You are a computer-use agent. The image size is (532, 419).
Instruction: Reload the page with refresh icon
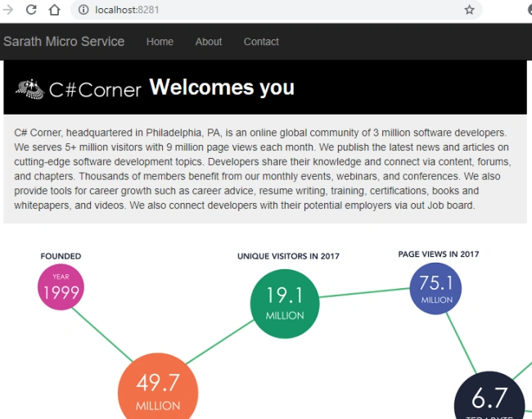coord(31,10)
